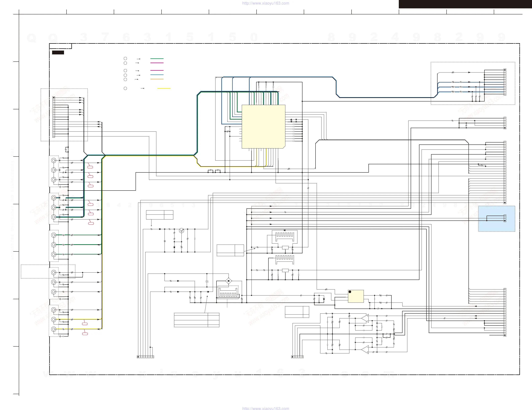
Task: Click the bottommost RCA jack on left edge
Action: click(54, 329)
